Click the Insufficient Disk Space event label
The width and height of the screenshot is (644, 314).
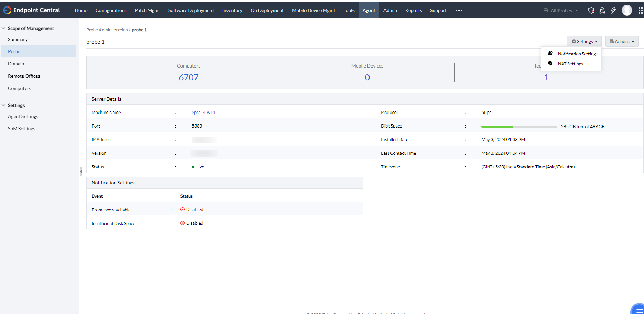pyautogui.click(x=113, y=223)
